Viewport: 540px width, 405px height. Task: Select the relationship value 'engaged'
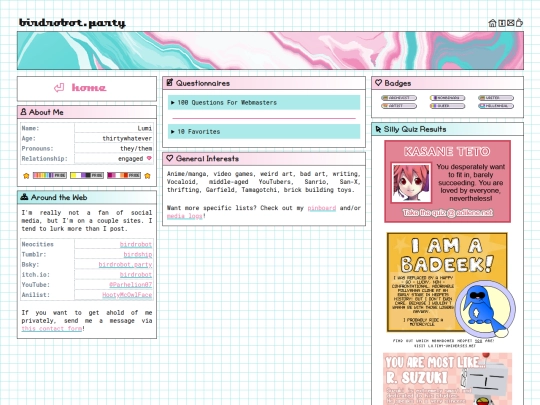point(131,158)
